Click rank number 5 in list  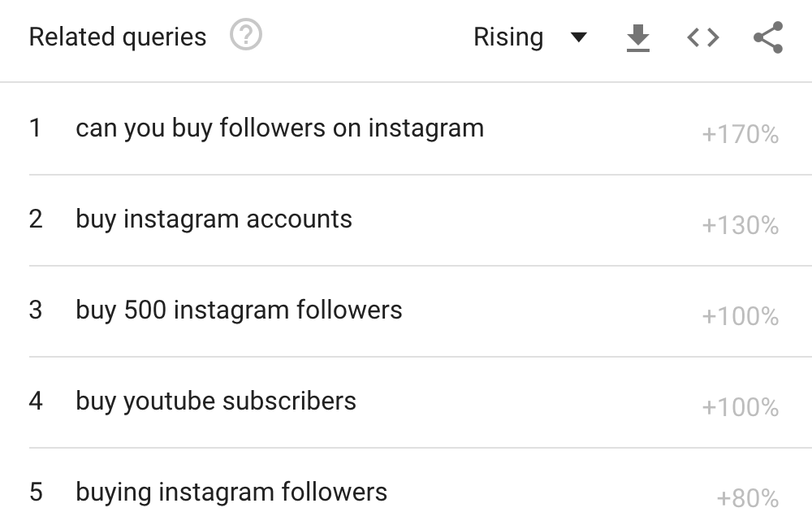(36, 492)
